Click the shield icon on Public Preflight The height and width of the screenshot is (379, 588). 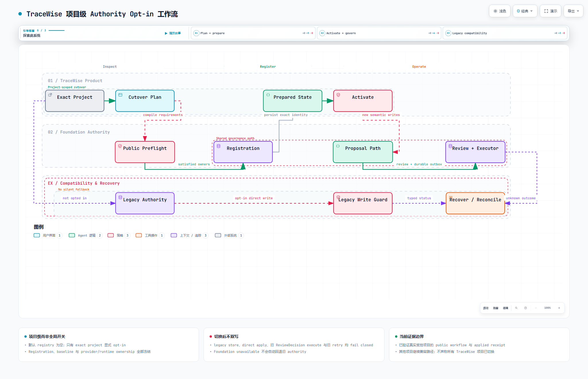pos(120,146)
